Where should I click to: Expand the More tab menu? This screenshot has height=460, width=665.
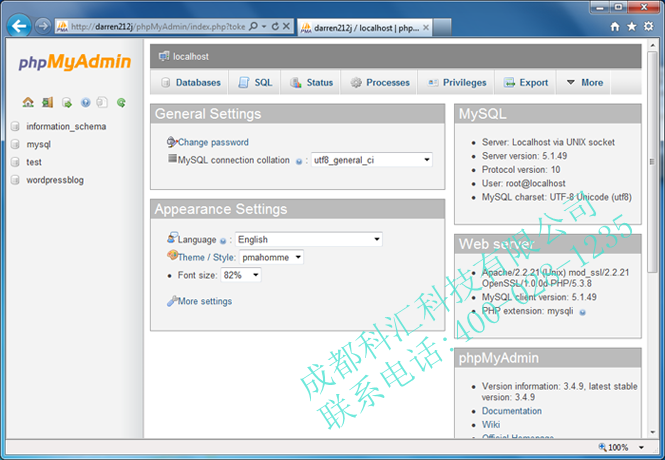pos(585,82)
